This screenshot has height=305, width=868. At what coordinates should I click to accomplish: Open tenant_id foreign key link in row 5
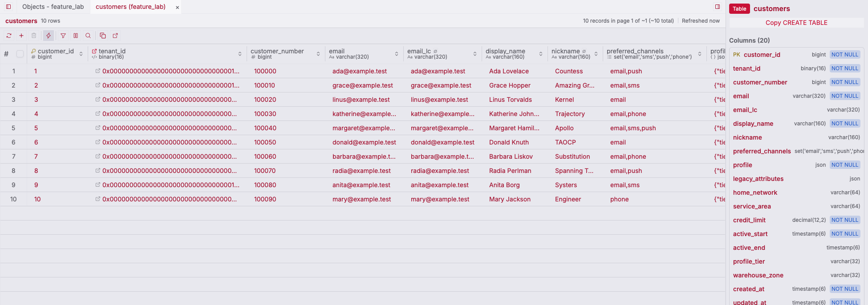(x=97, y=128)
